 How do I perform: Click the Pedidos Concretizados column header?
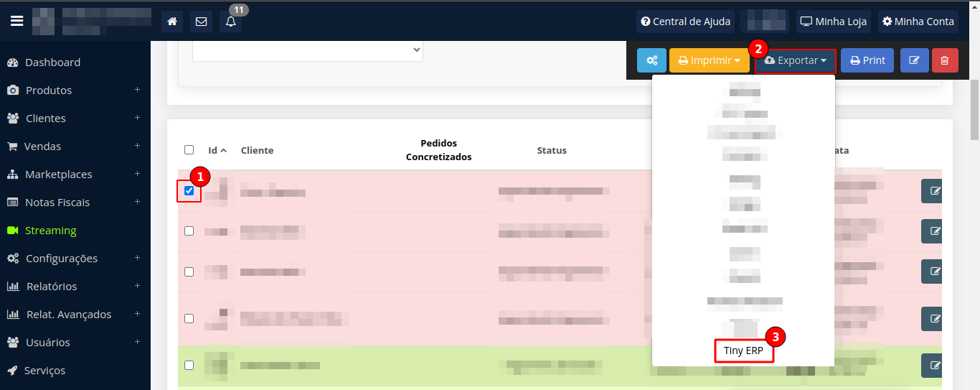[x=438, y=150]
